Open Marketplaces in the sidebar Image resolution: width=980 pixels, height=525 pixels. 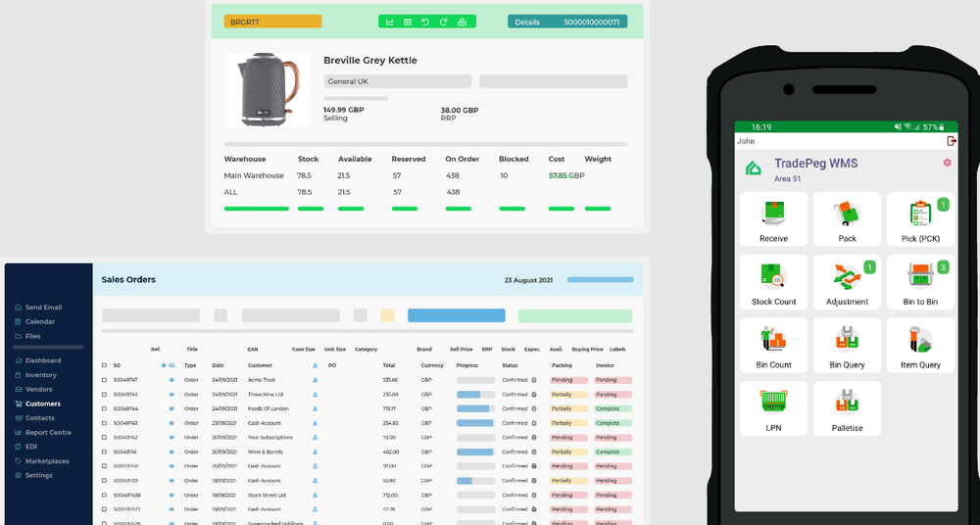(x=41, y=461)
